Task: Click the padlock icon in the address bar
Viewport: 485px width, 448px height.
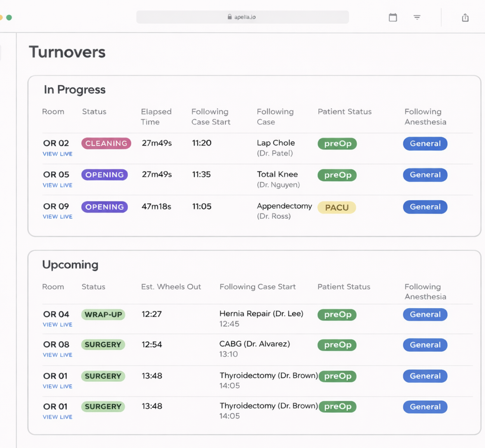Action: (x=230, y=17)
